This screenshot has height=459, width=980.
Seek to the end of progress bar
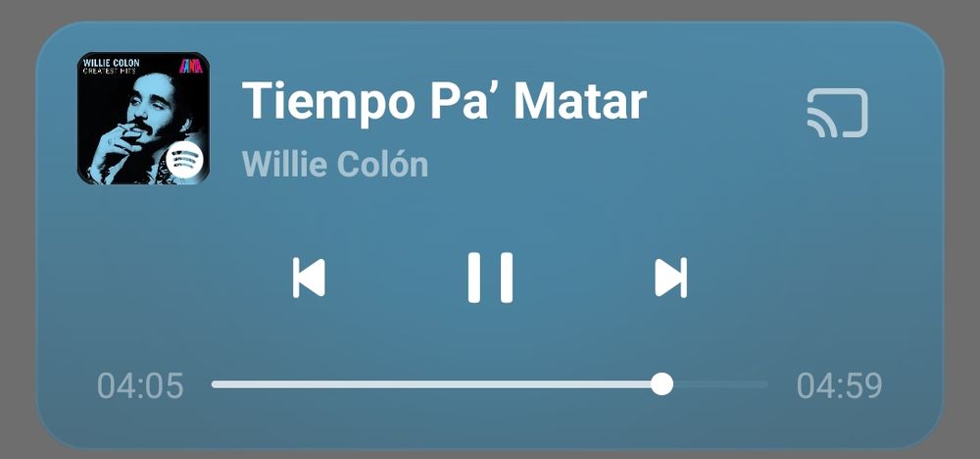coord(766,383)
